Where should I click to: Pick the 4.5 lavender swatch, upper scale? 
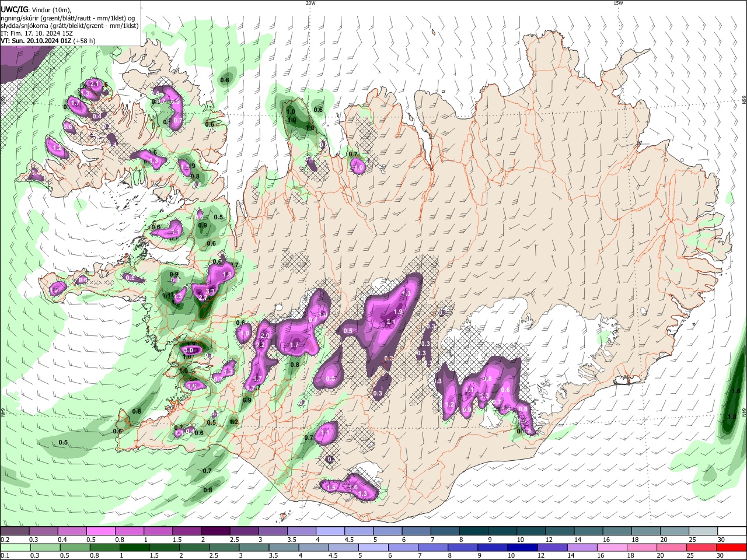click(x=358, y=531)
